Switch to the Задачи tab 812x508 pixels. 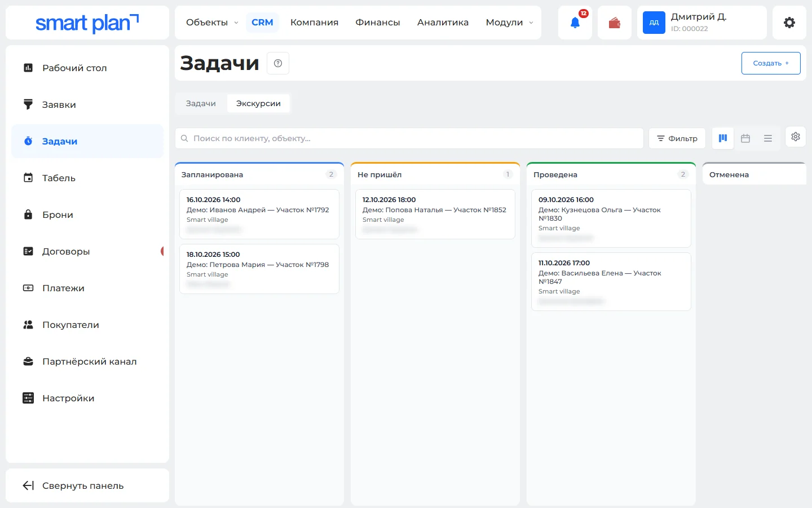click(x=201, y=103)
